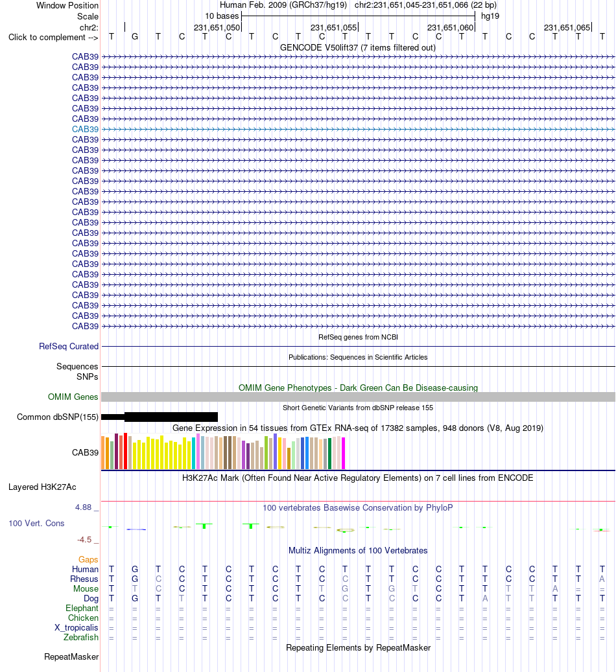Click the PhyloP minimum value -4.5

click(84, 540)
